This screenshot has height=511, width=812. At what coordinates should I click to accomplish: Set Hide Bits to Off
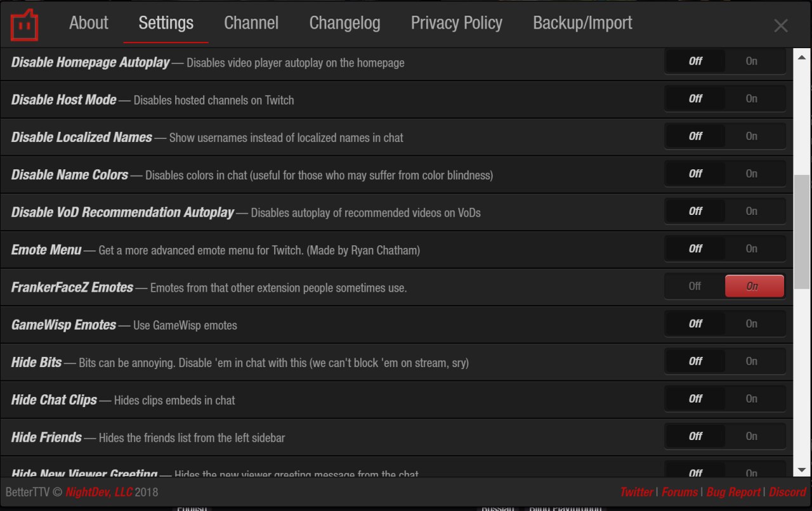tap(695, 361)
